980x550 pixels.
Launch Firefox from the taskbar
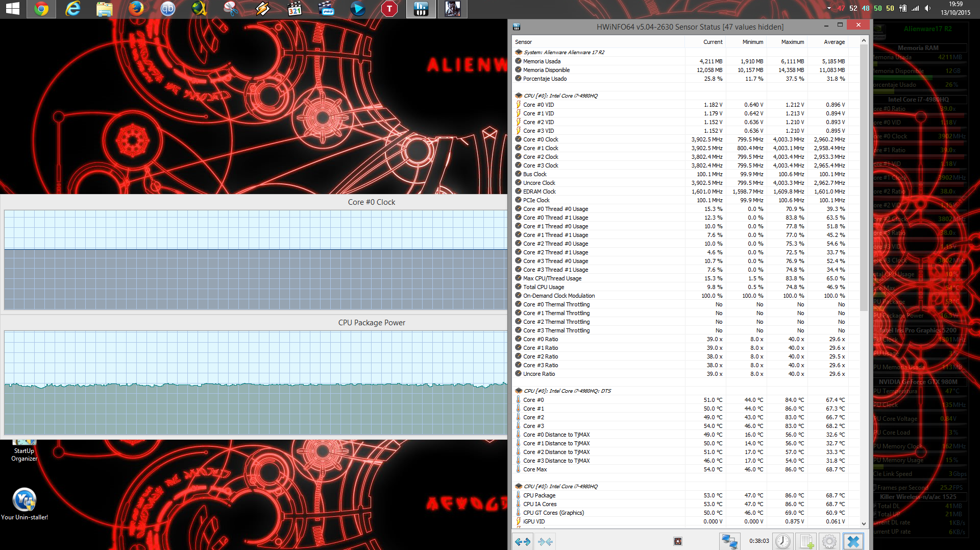(x=136, y=9)
